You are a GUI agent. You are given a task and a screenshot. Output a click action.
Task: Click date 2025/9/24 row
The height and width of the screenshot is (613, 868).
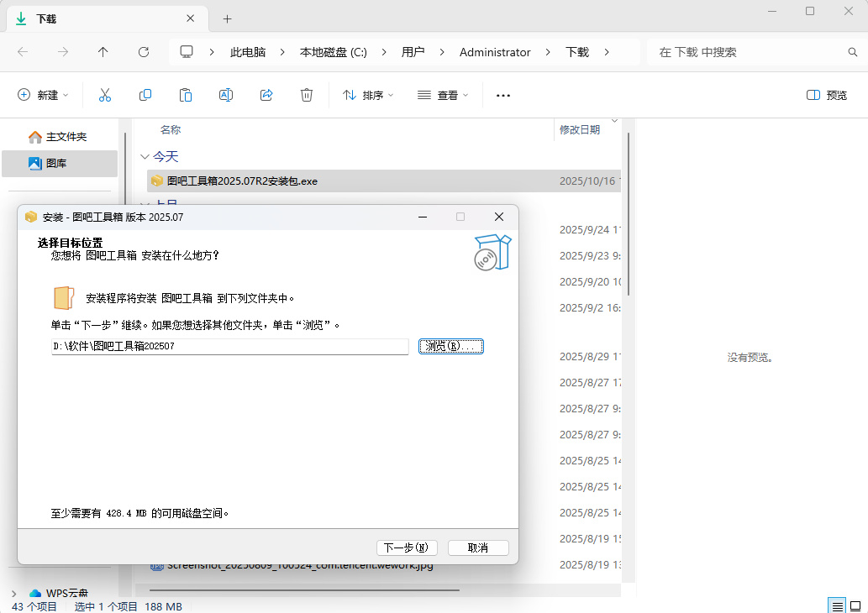(x=589, y=229)
